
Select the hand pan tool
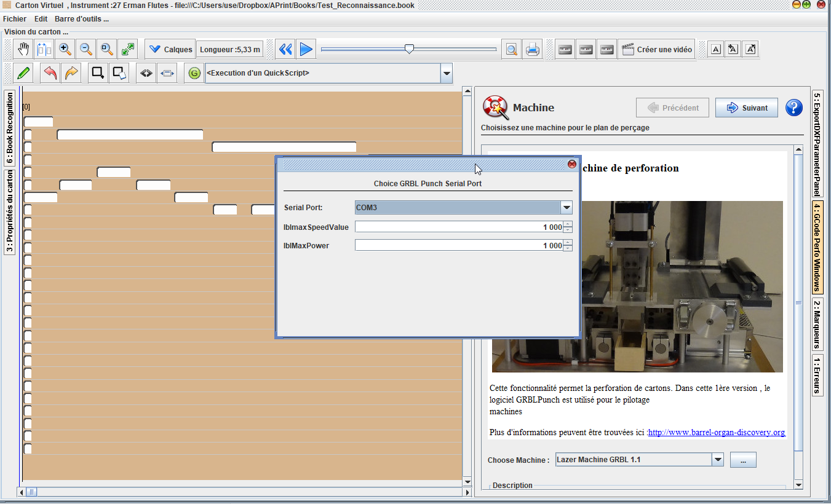23,49
